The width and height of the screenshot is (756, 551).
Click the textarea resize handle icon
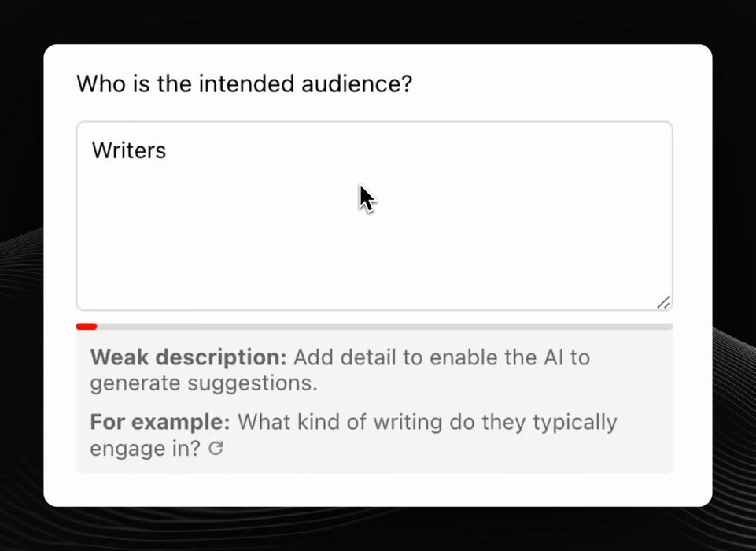pos(663,302)
